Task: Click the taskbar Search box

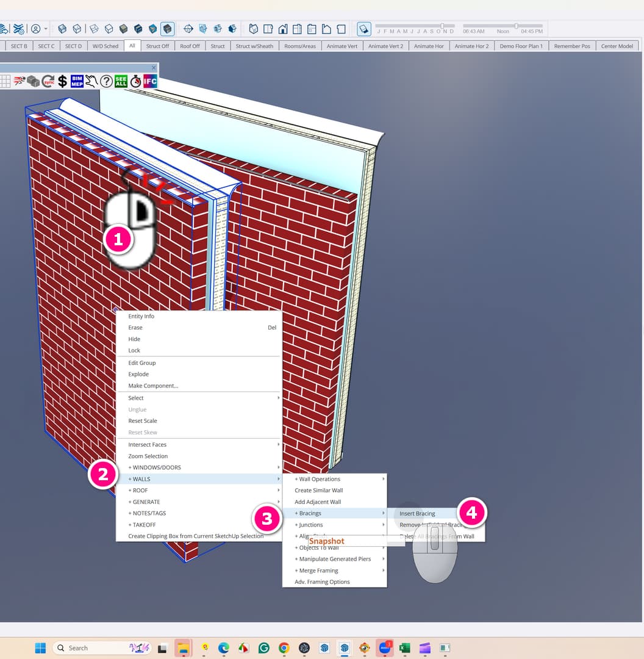Action: click(x=102, y=647)
